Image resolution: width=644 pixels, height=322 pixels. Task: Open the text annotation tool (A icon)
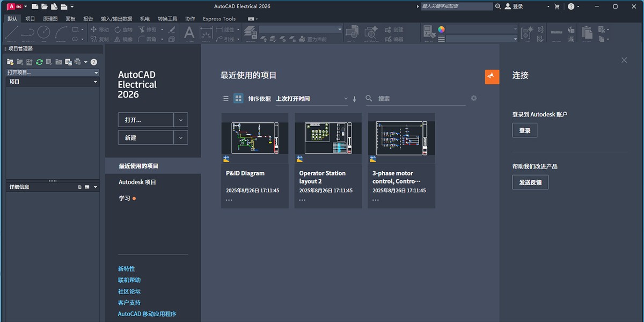188,33
